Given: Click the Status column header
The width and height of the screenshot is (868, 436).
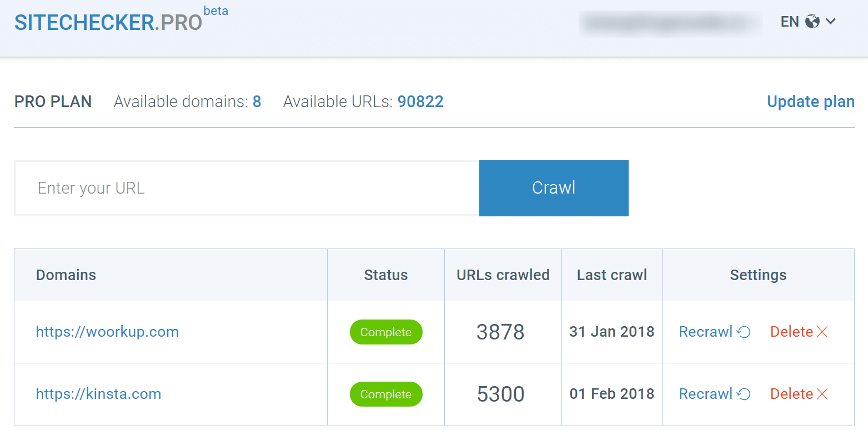Looking at the screenshot, I should tap(386, 275).
